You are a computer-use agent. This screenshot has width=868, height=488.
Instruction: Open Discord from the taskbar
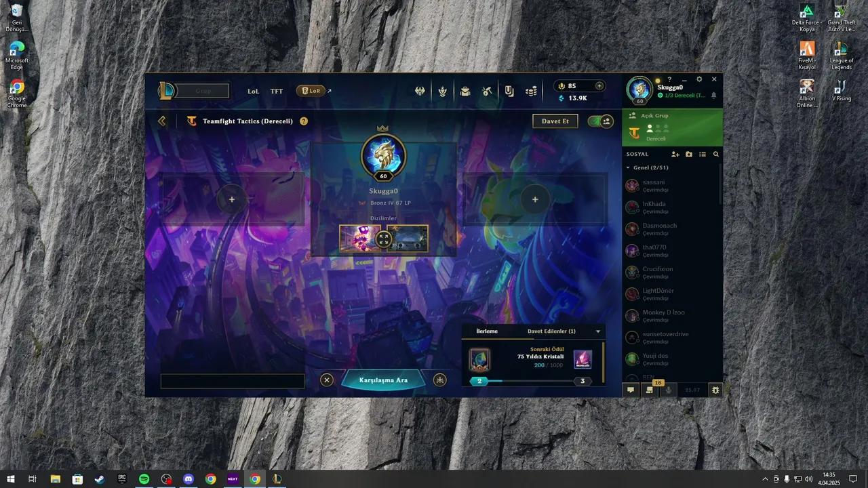pyautogui.click(x=189, y=479)
